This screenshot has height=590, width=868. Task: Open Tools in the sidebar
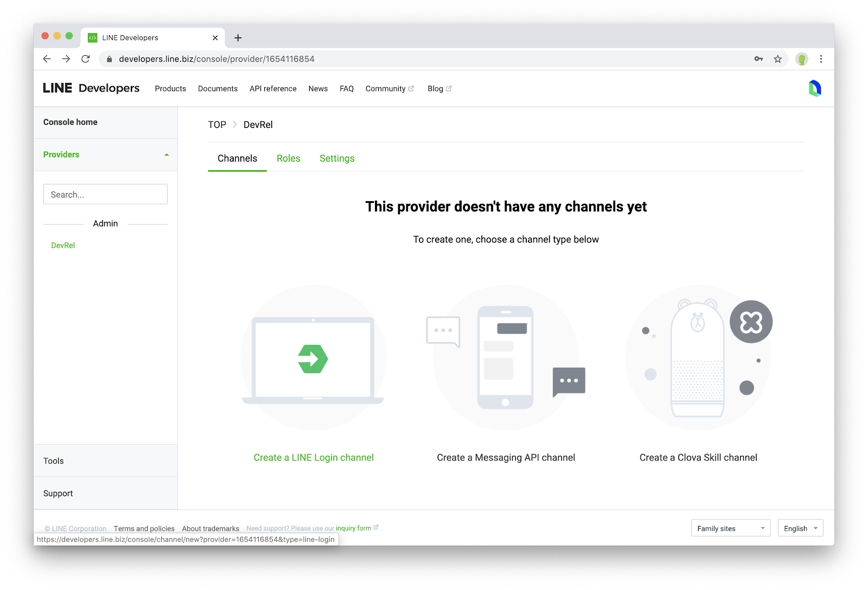(x=105, y=461)
